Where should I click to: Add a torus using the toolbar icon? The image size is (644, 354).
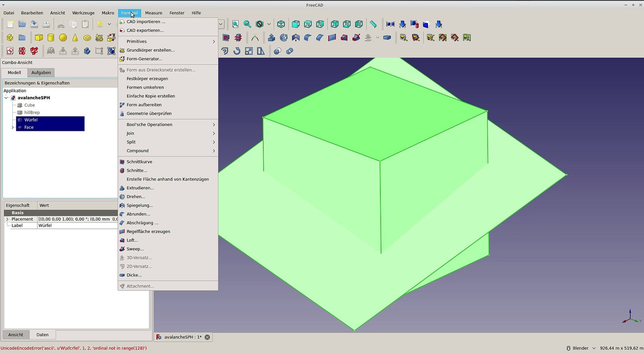[87, 38]
